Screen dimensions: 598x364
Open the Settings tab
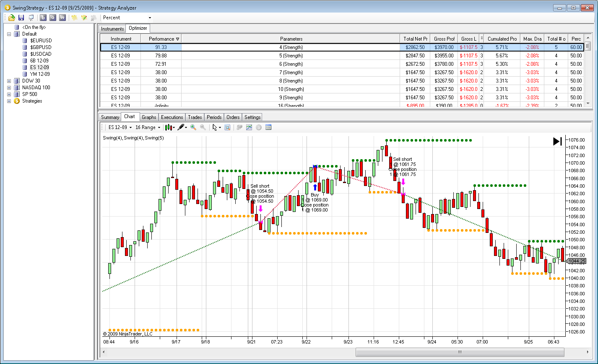pyautogui.click(x=252, y=117)
